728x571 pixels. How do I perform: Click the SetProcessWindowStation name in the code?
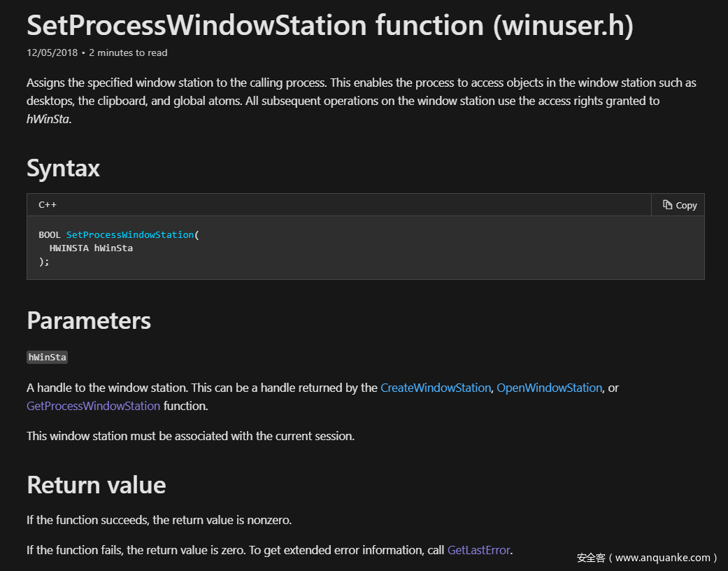click(130, 235)
